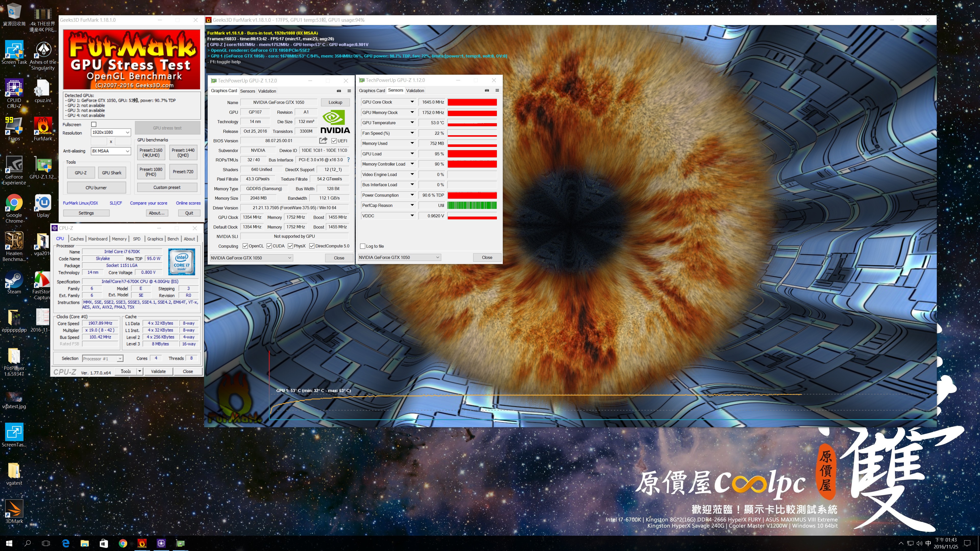Open the Resolution dropdown 1920x1080
Screen dimensions: 980x551
point(111,132)
